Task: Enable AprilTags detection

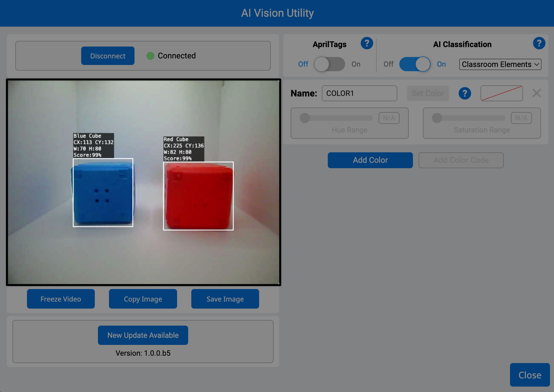Action: 329,64
